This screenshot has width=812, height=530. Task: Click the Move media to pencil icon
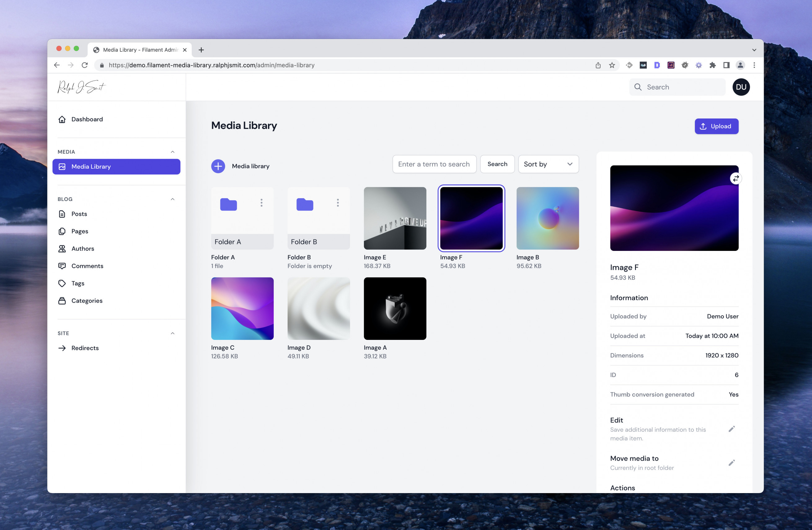point(732,462)
